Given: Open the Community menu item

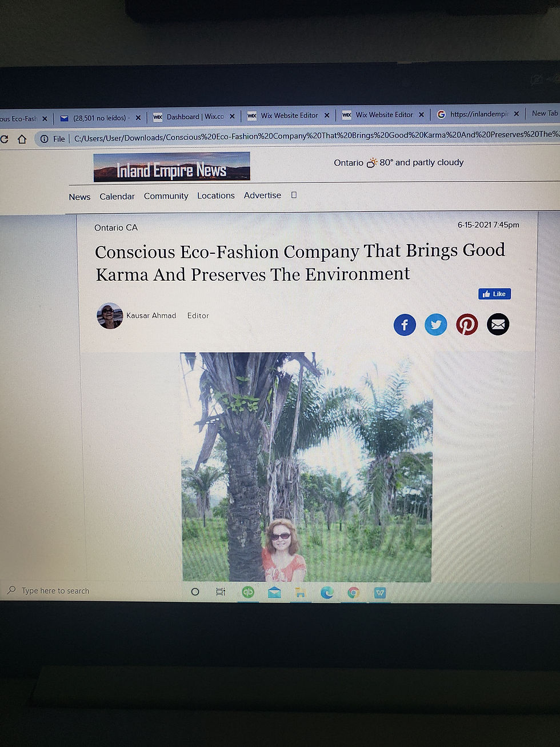Looking at the screenshot, I should click(x=166, y=195).
